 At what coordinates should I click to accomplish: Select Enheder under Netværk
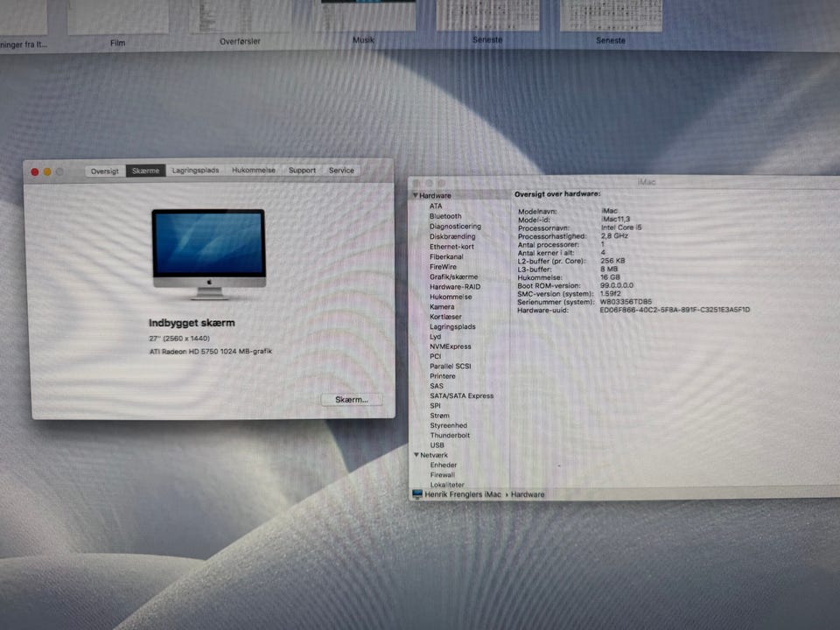[x=444, y=465]
